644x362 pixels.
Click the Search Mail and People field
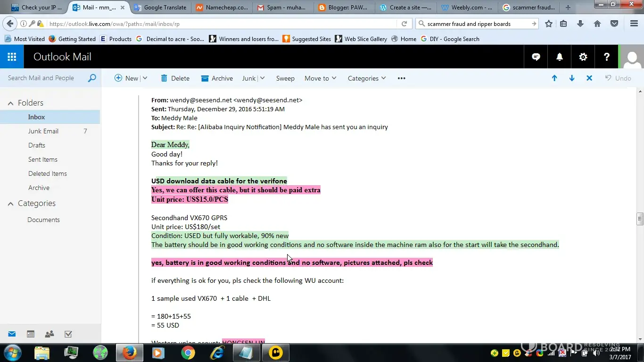45,78
